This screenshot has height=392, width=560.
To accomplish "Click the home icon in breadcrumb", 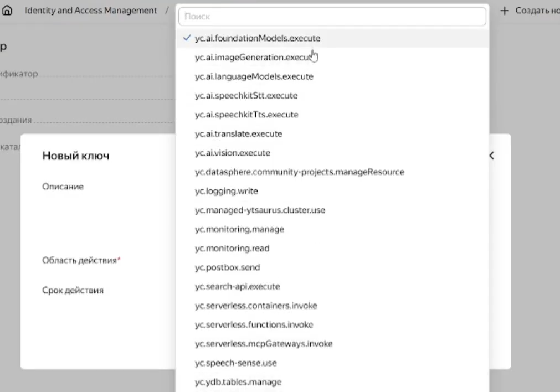I will [x=8, y=11].
